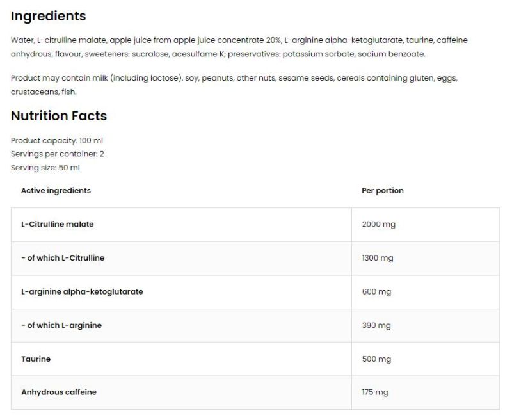
Task: Click the Nutrition Facts heading
Action: coord(59,116)
